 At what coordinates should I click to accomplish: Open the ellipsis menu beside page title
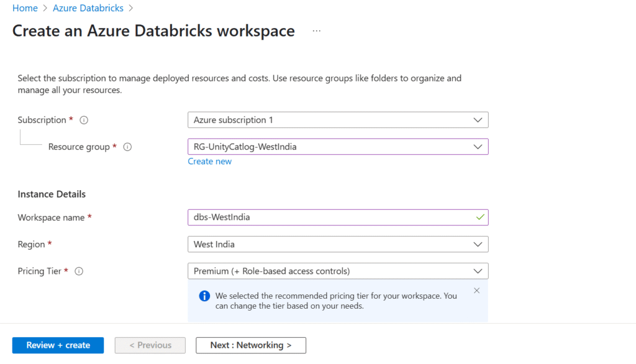316,31
